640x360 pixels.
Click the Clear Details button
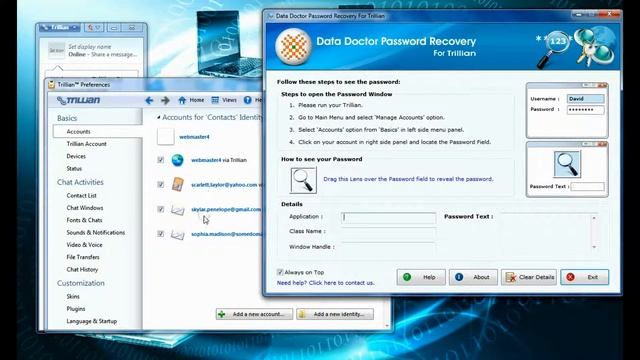(x=529, y=277)
